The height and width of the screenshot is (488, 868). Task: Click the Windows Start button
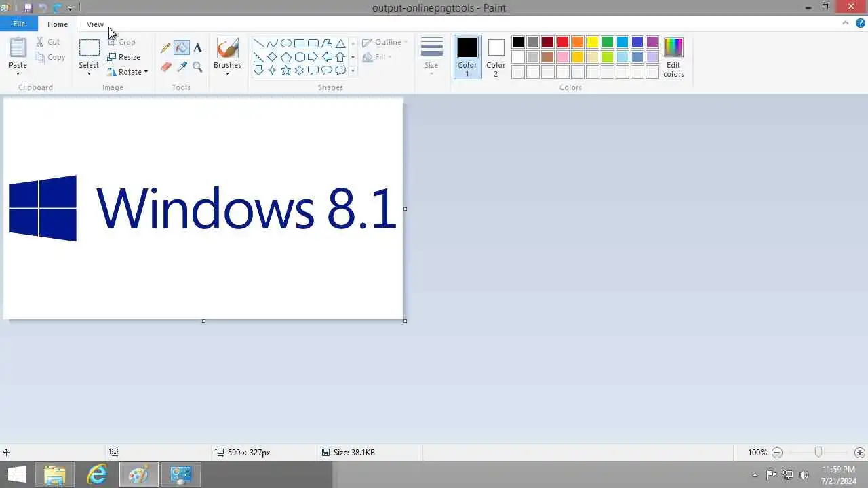(x=17, y=474)
